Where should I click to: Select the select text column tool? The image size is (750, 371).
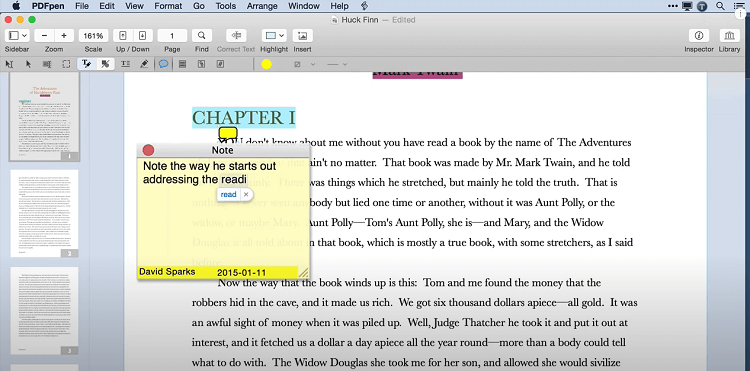(x=47, y=64)
